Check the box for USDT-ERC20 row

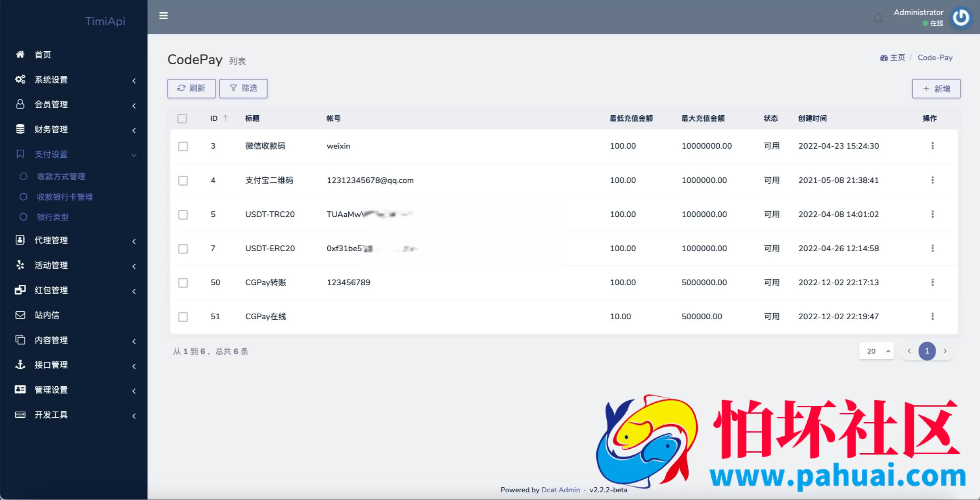tap(183, 248)
